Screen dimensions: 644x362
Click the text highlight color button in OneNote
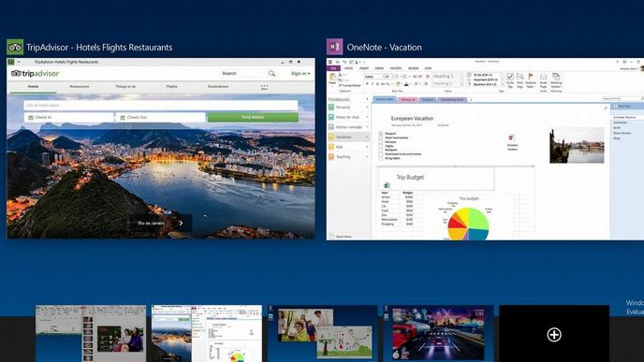point(398,84)
